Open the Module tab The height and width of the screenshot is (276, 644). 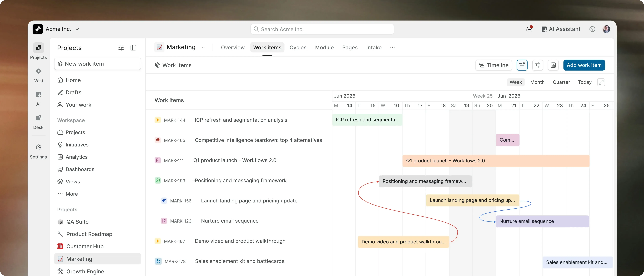click(x=324, y=48)
